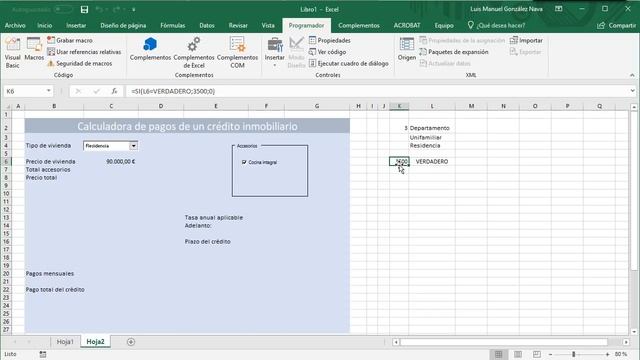Image resolution: width=640 pixels, height=360 pixels.
Task: Click the ¿Qué desea hacer? search box
Action: coord(497,25)
